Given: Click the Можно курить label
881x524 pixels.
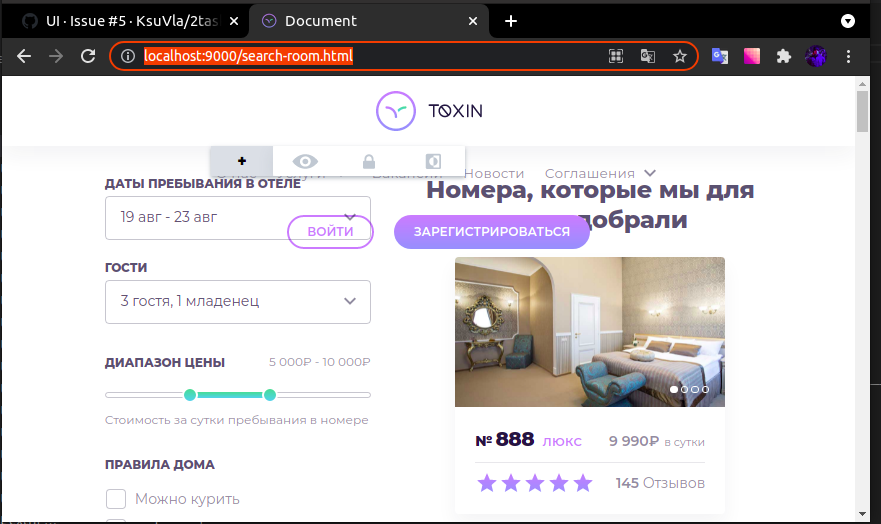Looking at the screenshot, I should 187,499.
